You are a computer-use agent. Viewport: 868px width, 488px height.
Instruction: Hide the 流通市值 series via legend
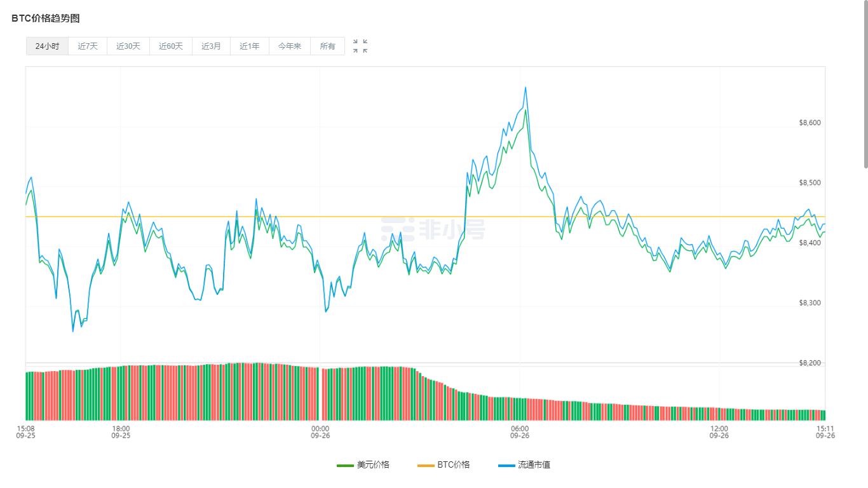[534, 464]
